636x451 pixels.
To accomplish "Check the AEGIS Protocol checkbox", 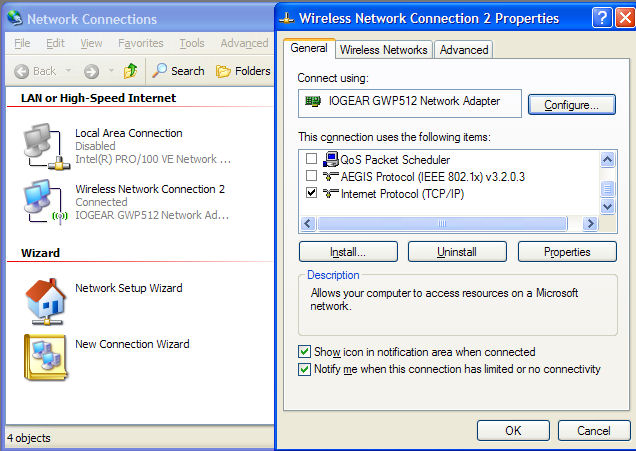I will (x=311, y=176).
